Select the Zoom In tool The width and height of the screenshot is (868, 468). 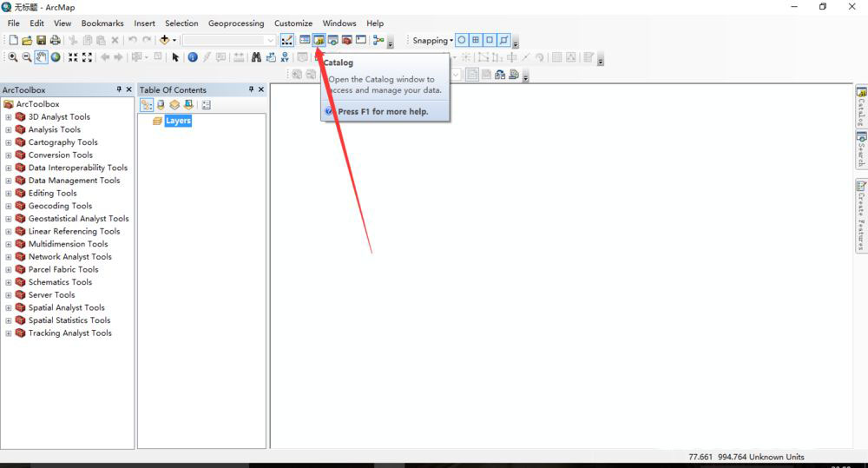13,57
